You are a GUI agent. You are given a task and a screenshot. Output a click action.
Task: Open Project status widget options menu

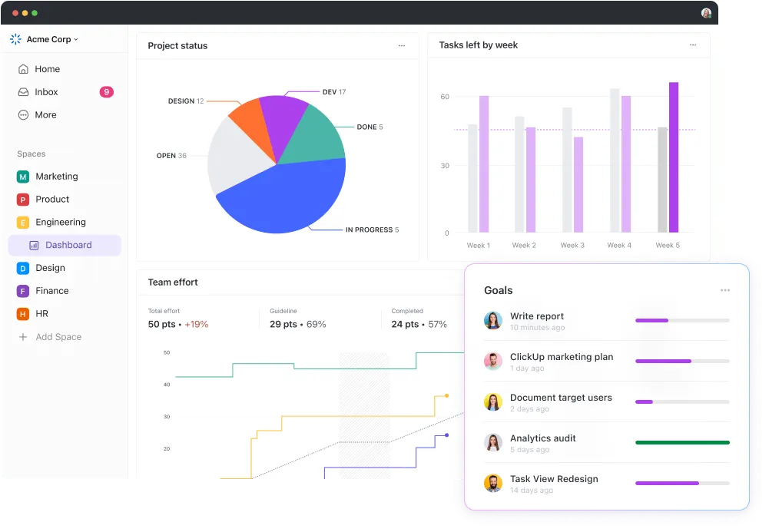click(x=402, y=45)
